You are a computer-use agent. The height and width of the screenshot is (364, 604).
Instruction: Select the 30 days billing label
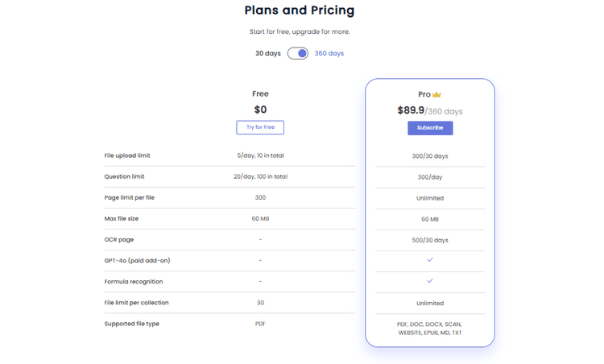click(x=268, y=53)
